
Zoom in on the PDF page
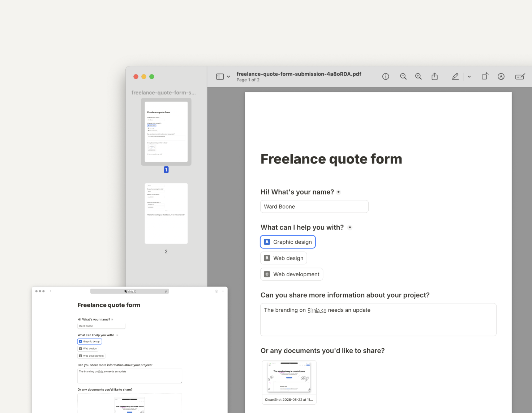tap(419, 76)
